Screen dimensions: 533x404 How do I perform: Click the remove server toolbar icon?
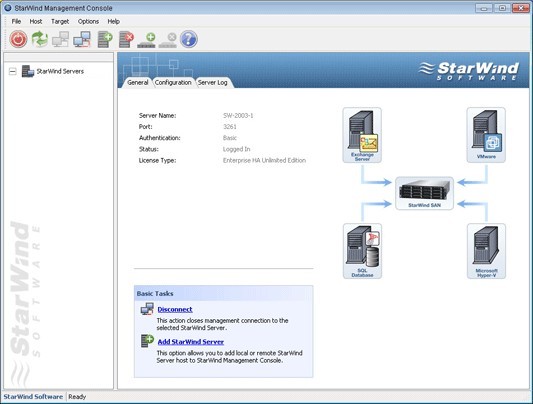pyautogui.click(x=126, y=39)
